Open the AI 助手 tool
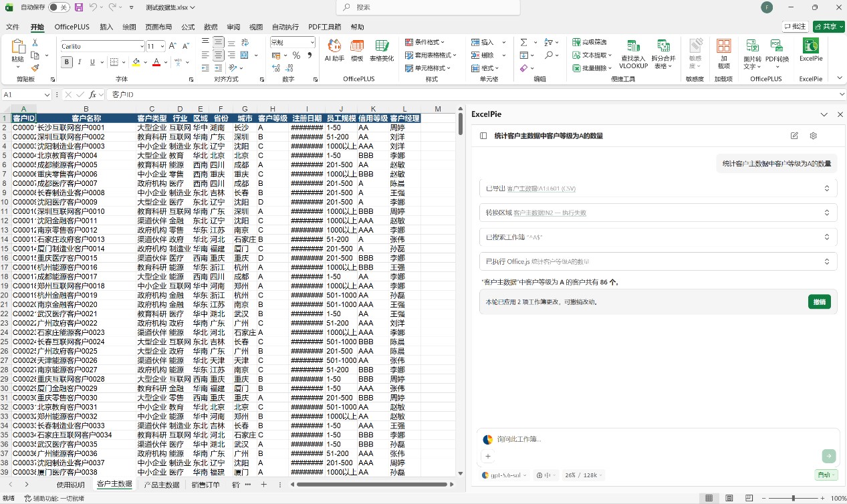 pyautogui.click(x=334, y=51)
